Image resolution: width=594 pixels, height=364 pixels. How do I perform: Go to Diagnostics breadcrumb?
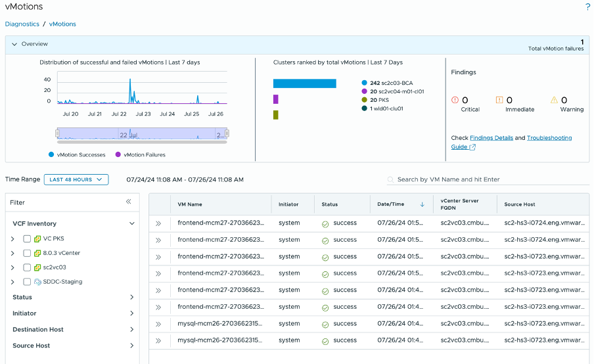click(x=22, y=24)
